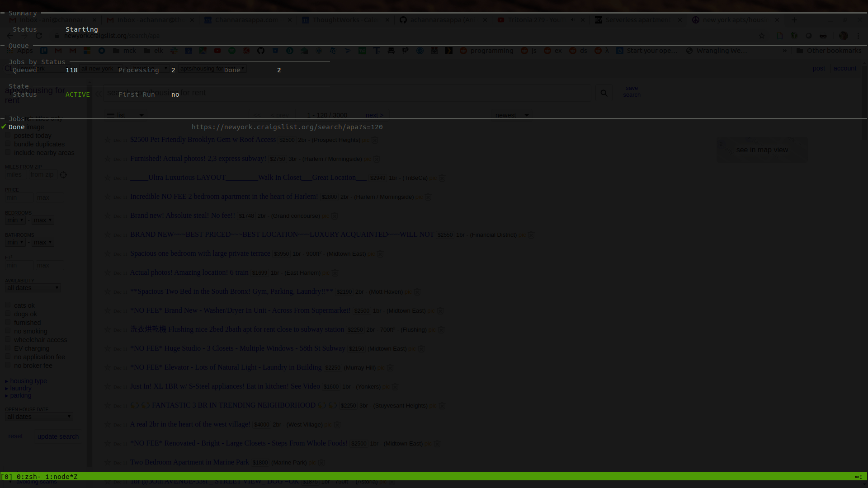Open new tab with plus icon
868x488 pixels.
[794, 20]
